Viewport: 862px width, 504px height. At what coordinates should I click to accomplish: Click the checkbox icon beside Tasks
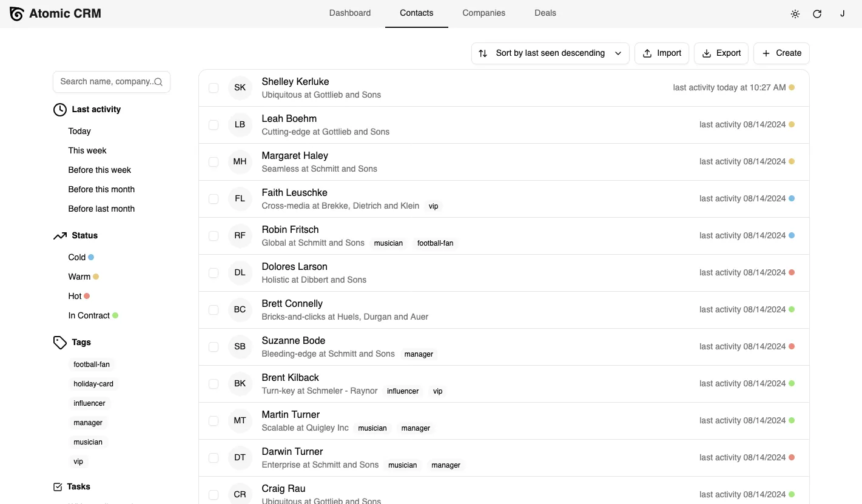pos(58,486)
